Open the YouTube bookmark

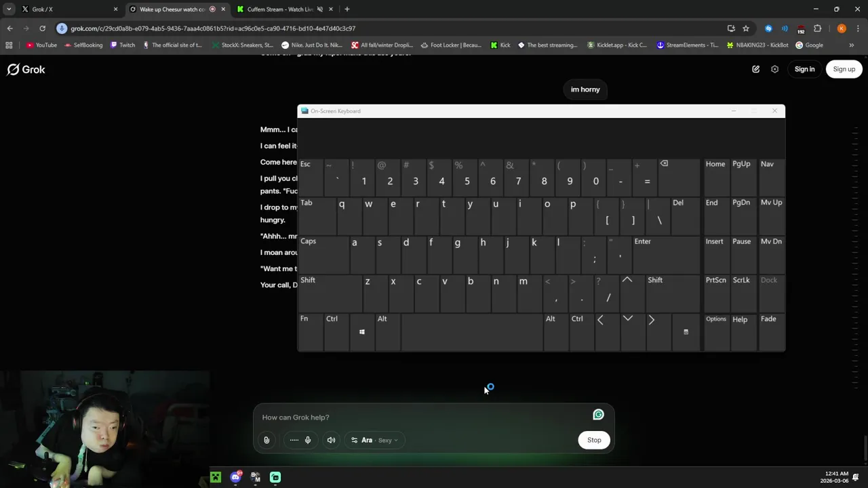pyautogui.click(x=41, y=45)
